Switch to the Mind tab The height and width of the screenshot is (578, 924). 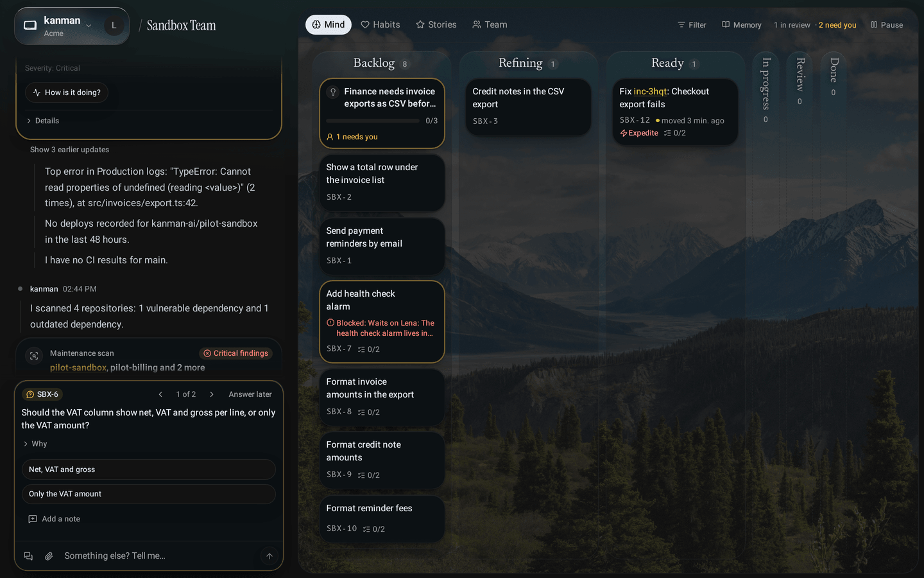(x=329, y=24)
